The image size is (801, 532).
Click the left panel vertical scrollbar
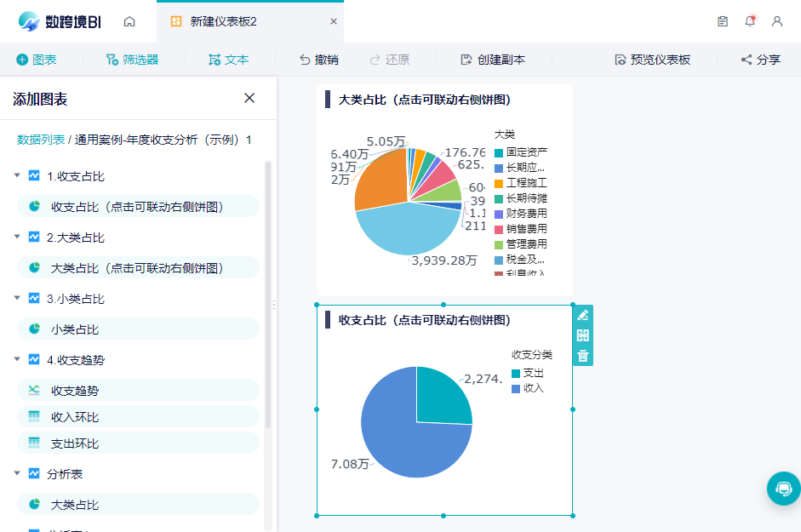[267, 295]
